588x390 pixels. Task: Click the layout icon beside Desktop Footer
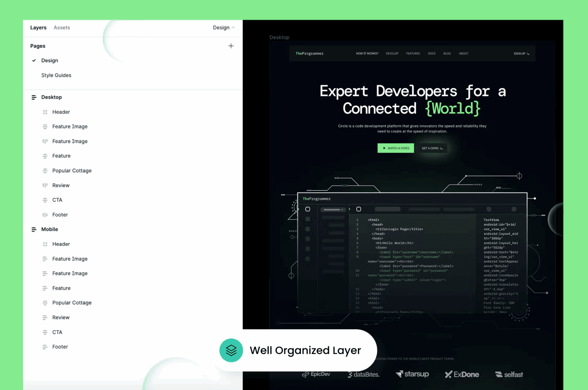[45, 215]
